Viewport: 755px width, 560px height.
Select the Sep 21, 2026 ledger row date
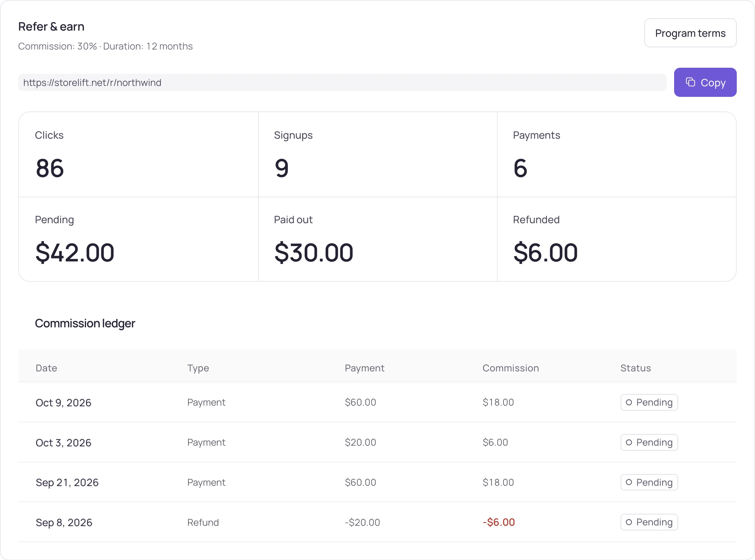point(67,482)
